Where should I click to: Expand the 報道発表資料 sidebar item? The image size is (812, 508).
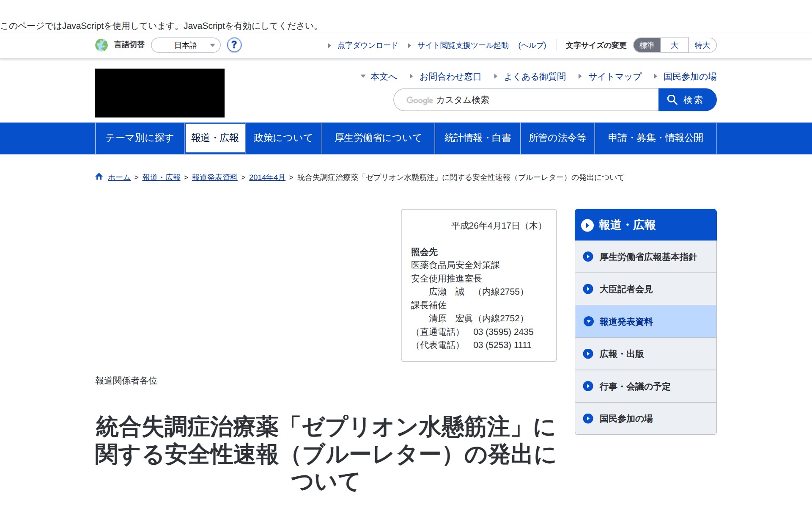626,322
